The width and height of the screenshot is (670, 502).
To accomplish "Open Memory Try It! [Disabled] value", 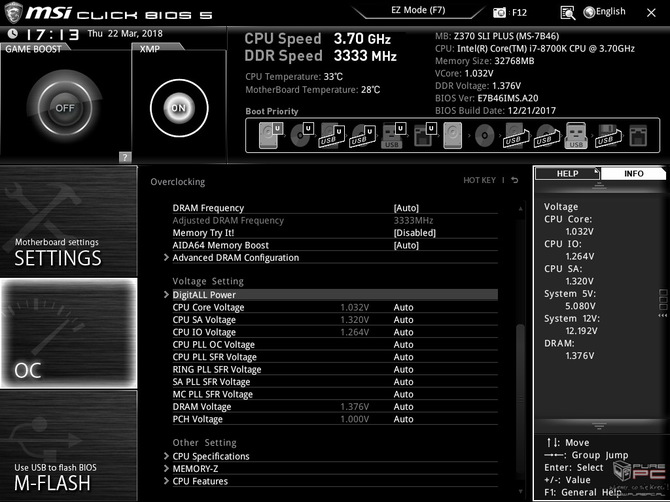I will pos(414,233).
